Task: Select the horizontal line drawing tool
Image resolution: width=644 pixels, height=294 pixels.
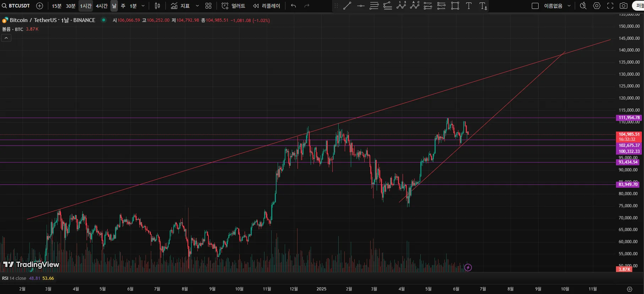Action: (x=361, y=6)
